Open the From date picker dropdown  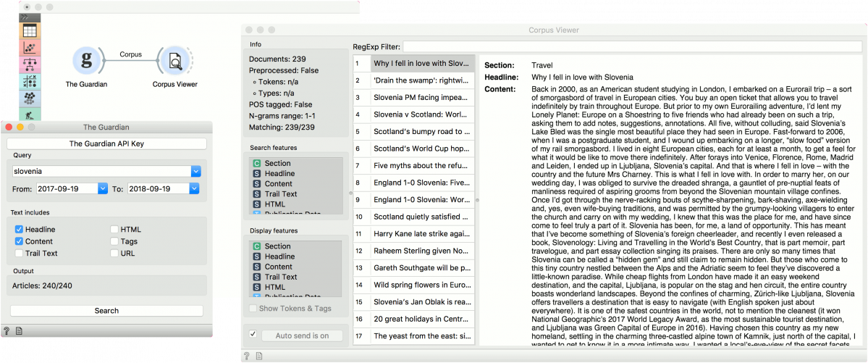click(102, 189)
